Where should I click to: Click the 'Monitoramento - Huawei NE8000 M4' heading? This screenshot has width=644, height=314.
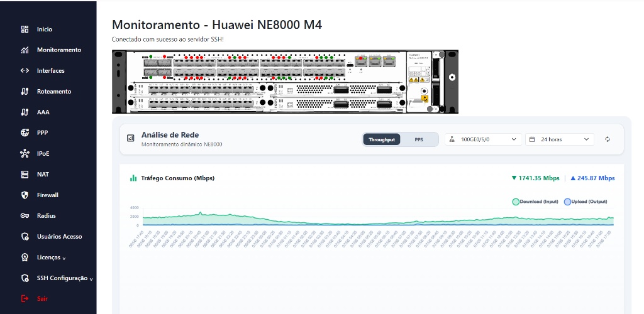[x=217, y=24]
